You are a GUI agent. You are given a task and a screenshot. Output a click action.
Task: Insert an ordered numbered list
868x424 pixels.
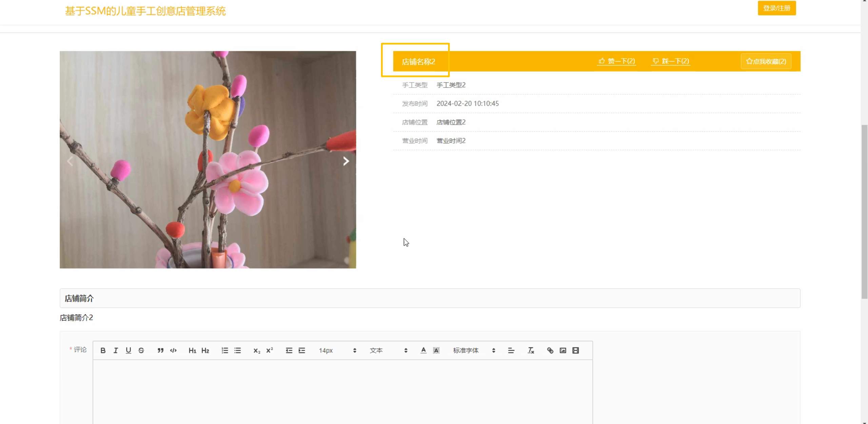(x=225, y=350)
